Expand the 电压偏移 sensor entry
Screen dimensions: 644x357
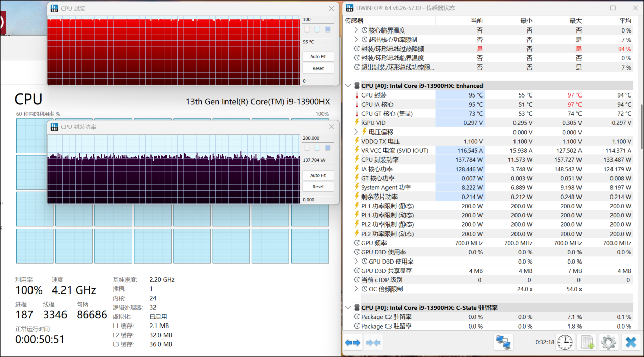356,132
